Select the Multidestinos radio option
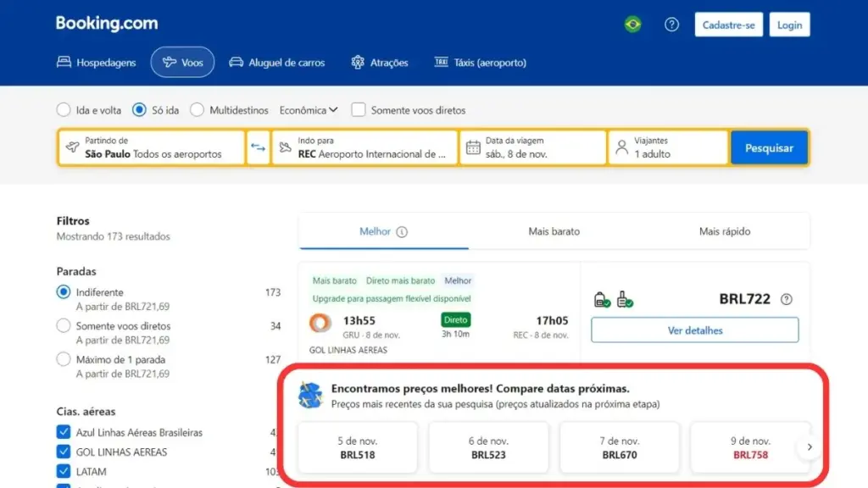 pyautogui.click(x=197, y=109)
